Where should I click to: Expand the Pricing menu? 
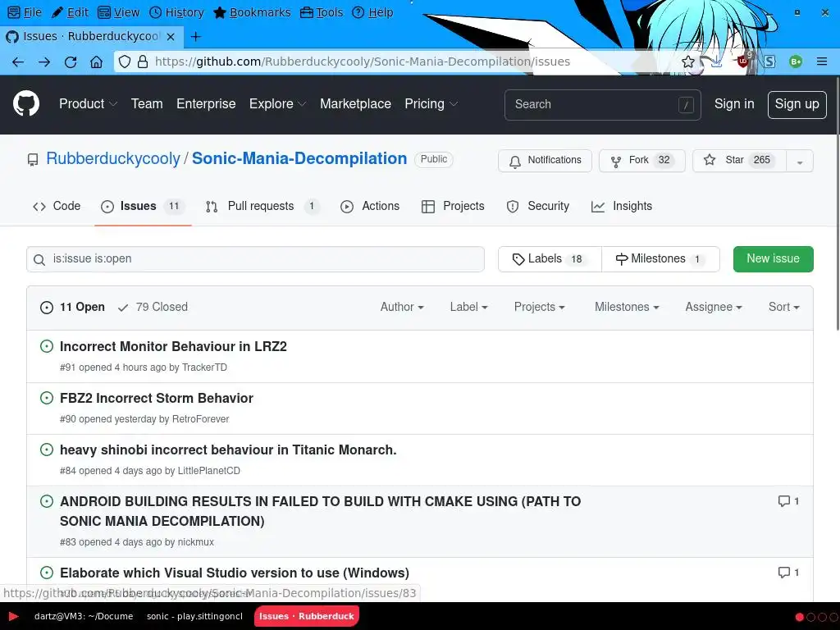click(x=431, y=104)
